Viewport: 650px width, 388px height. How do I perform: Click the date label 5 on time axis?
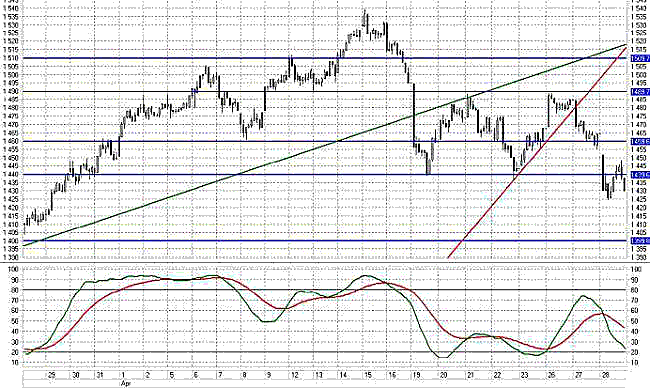coord(172,375)
